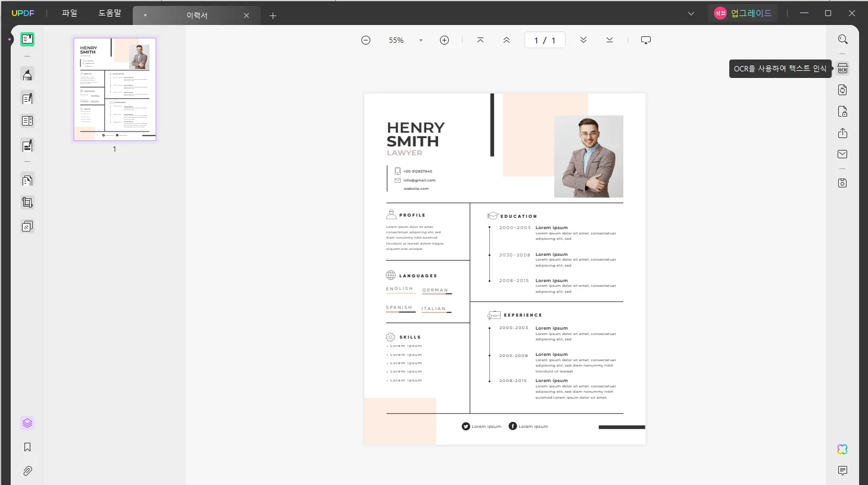Go to the next page arrow
Screen dimensions: 868x485
[583, 40]
